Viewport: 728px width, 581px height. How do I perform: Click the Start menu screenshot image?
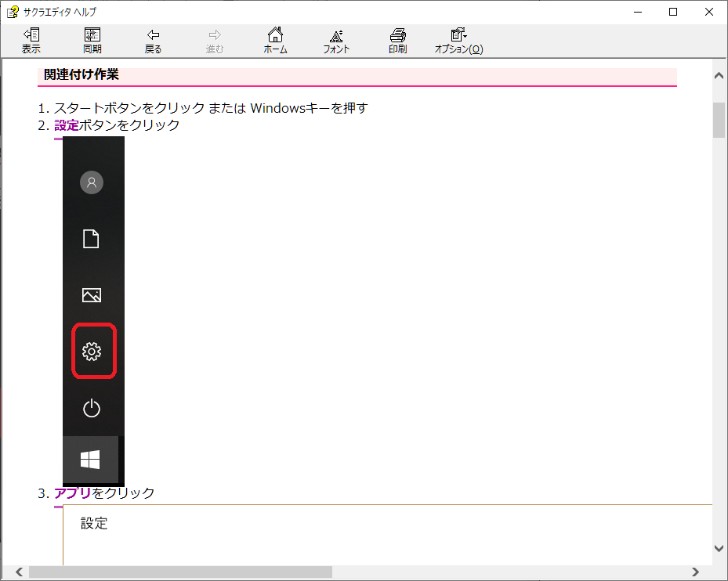(93, 311)
